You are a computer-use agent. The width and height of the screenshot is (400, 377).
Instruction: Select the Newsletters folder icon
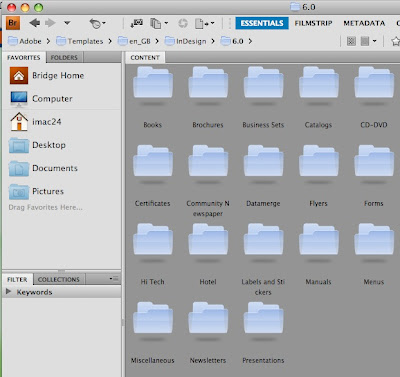click(x=208, y=318)
